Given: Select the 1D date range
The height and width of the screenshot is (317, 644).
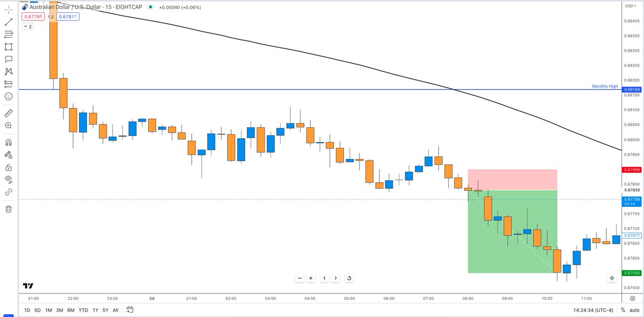Looking at the screenshot, I should pyautogui.click(x=26, y=310).
